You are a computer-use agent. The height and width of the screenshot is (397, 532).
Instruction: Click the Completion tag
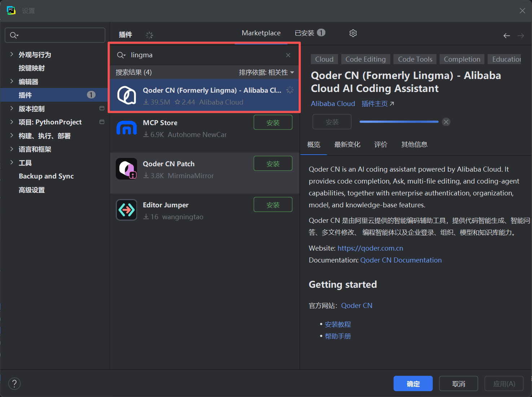pyautogui.click(x=462, y=59)
